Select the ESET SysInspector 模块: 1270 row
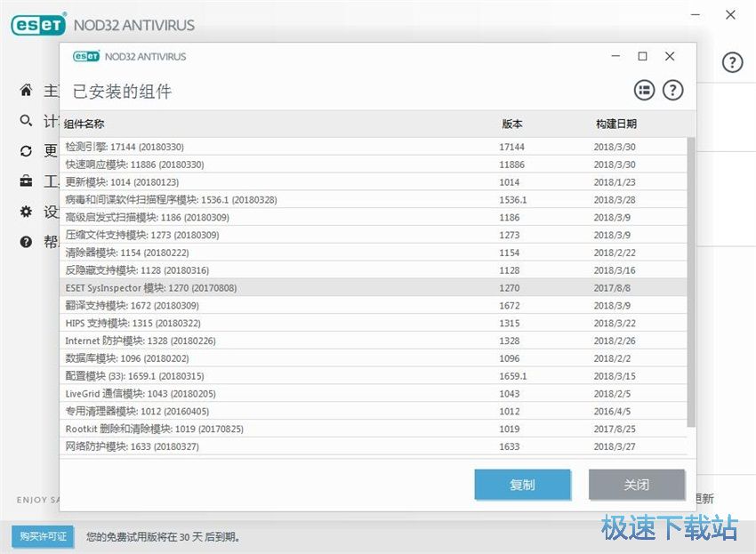 click(x=374, y=288)
